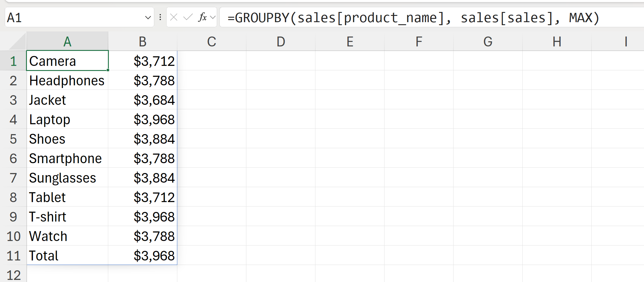The image size is (644, 282).
Task: Select row 5 header
Action: click(13, 139)
